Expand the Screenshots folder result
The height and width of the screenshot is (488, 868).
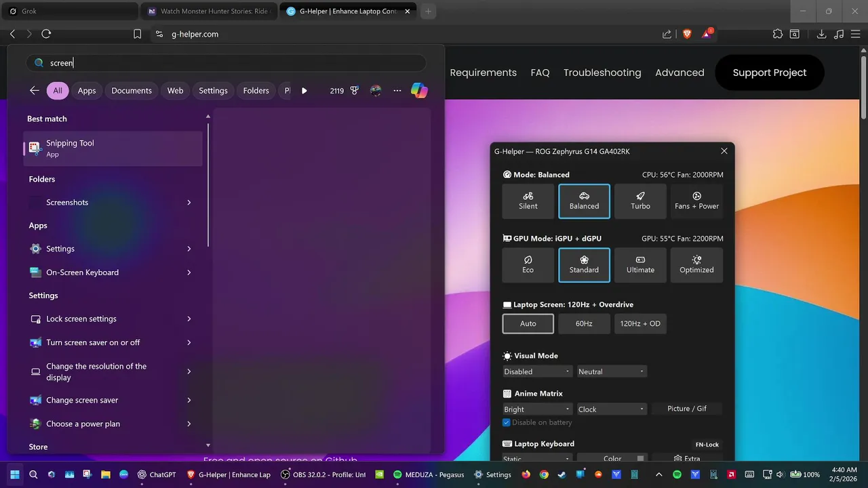(189, 203)
